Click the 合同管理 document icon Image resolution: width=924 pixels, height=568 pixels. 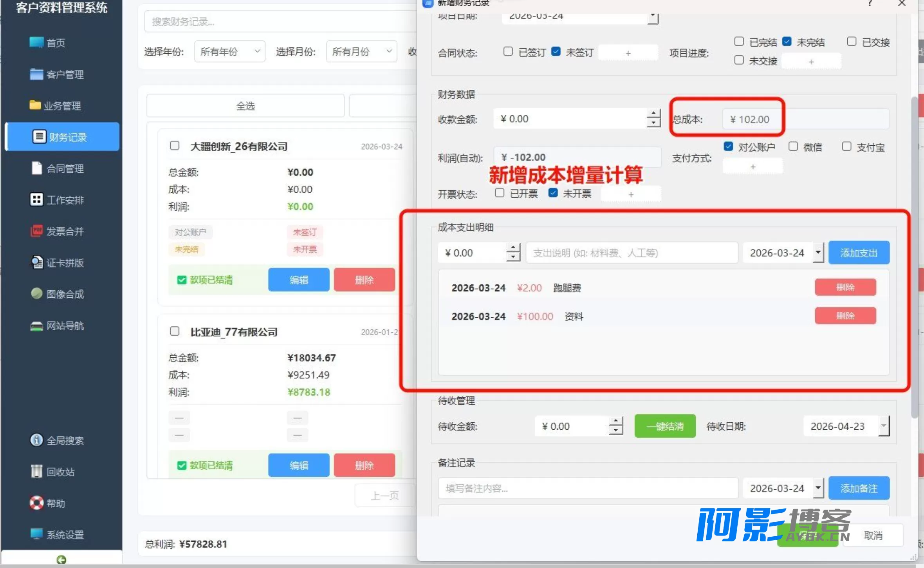pyautogui.click(x=36, y=168)
